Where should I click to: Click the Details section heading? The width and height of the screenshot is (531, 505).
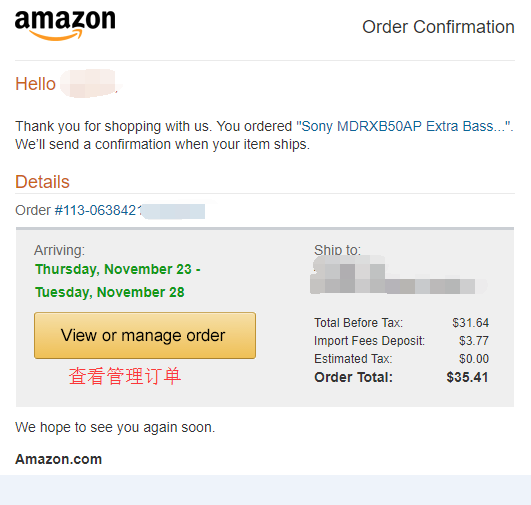42,182
